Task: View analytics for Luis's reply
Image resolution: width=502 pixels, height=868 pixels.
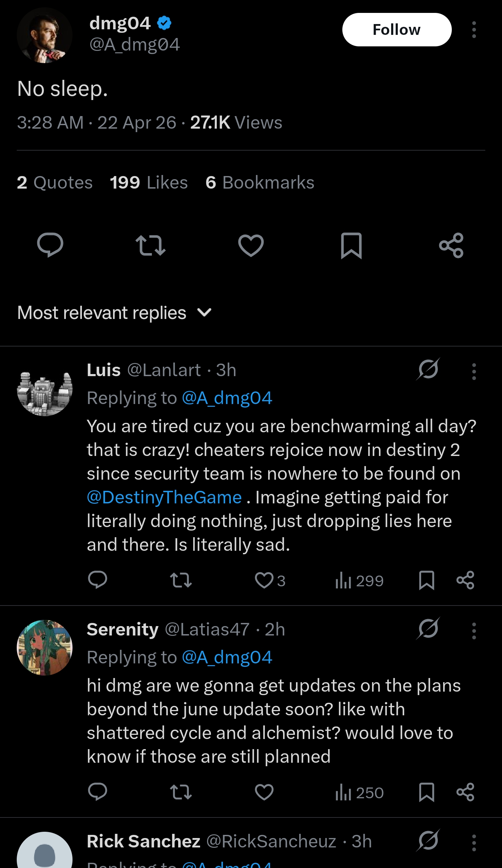Action: pos(359,580)
